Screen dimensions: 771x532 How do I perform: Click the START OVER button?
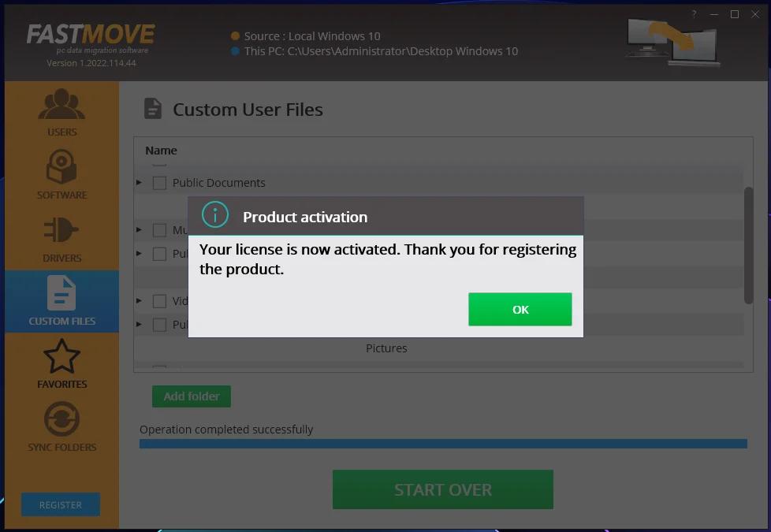click(x=442, y=489)
